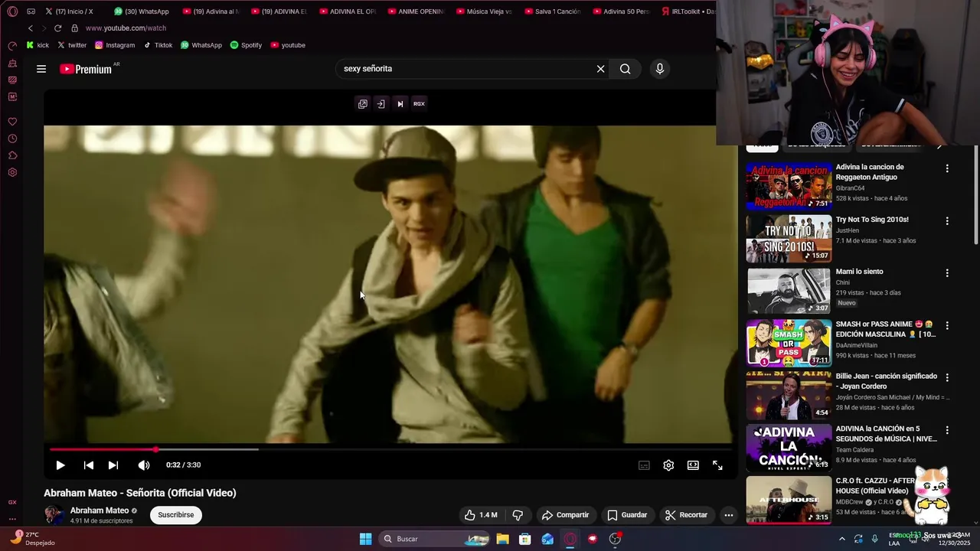Open more actions menu below video
Viewport: 980px width, 551px height.
(729, 515)
